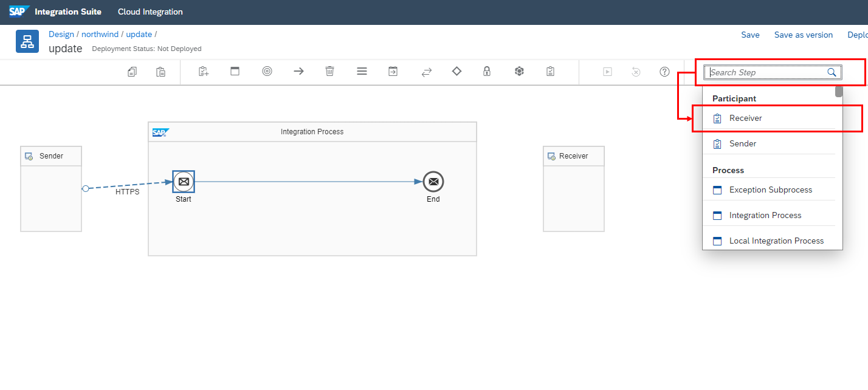Screen dimensions: 868x390
Task: Click the Paste icon in the toolbar
Action: pyautogui.click(x=160, y=72)
